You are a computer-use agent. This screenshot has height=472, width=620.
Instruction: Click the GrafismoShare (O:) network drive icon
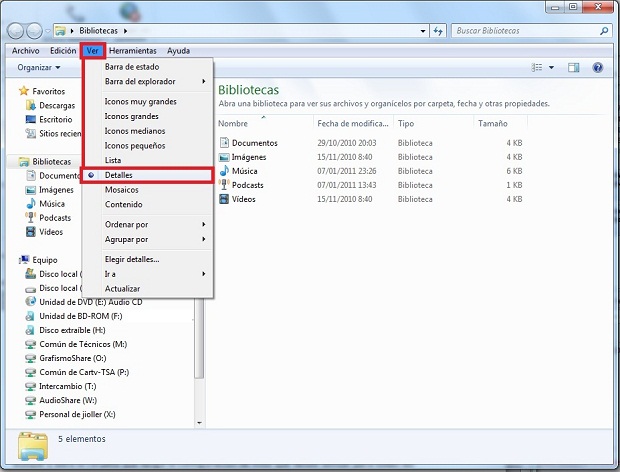coord(30,358)
